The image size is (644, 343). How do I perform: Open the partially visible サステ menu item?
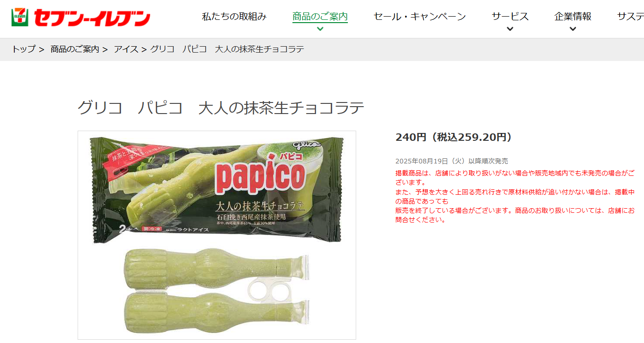631,17
